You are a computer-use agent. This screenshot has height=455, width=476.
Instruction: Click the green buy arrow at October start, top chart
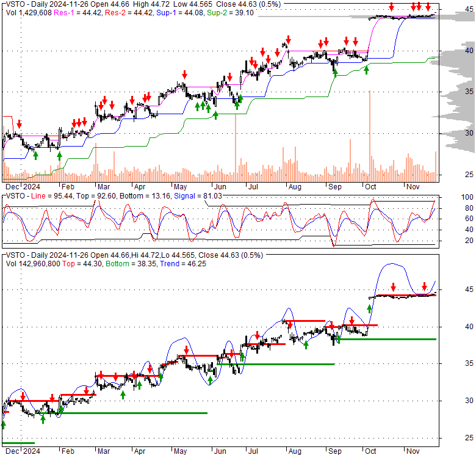point(366,70)
